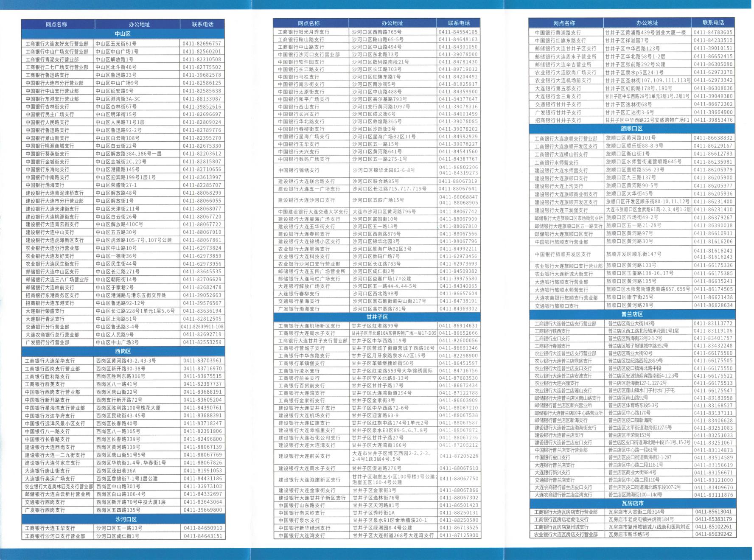Click branch 邮储银行大连三八广场营业所

tap(57, 280)
